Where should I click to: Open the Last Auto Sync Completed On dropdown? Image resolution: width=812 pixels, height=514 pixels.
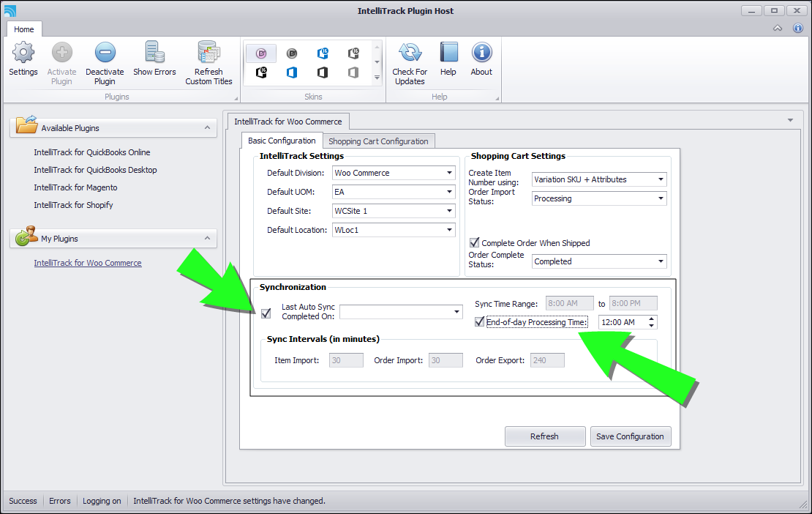tap(456, 312)
